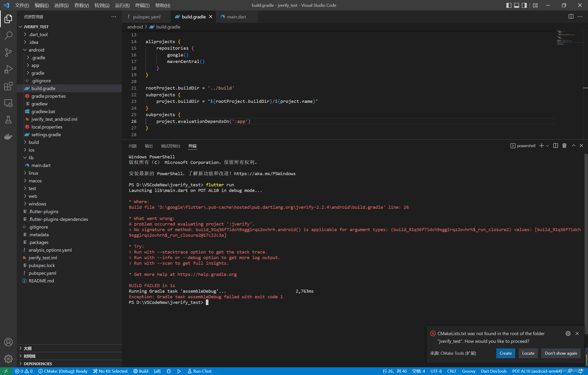Open the Extensions view
This screenshot has height=375, width=588.
tap(8, 86)
